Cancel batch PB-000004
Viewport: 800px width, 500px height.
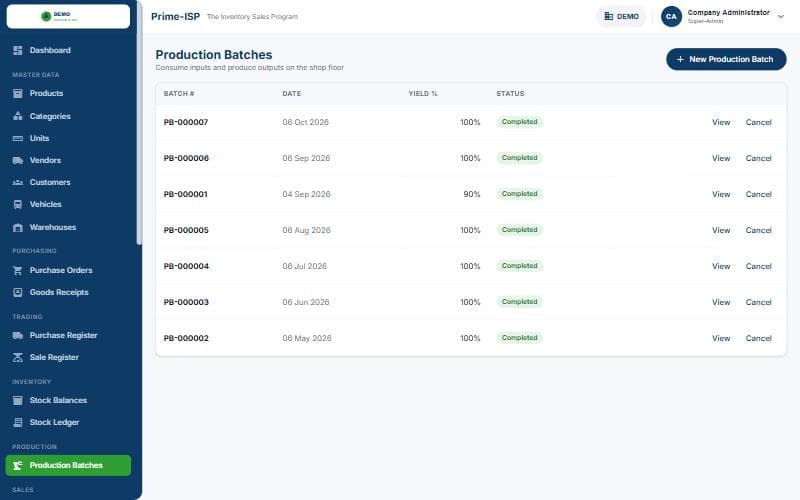pyautogui.click(x=758, y=266)
